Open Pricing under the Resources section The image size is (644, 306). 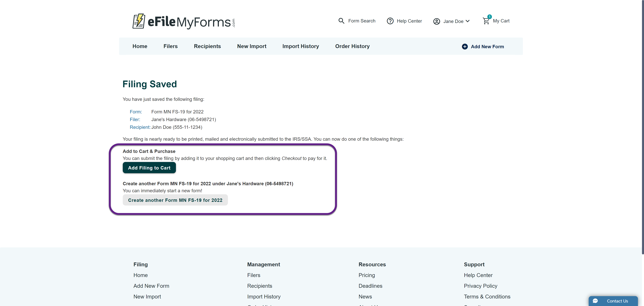click(x=366, y=275)
